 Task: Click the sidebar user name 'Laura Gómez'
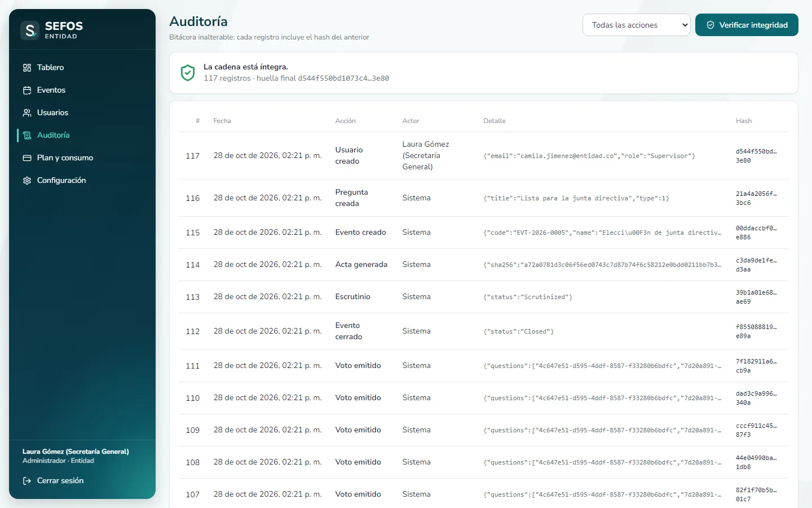(76, 452)
